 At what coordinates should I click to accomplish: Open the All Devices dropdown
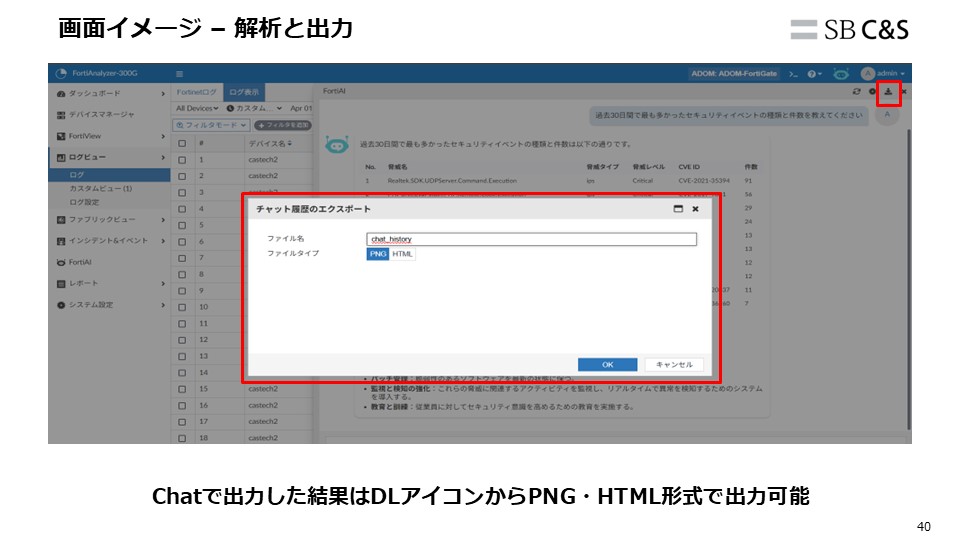197,108
